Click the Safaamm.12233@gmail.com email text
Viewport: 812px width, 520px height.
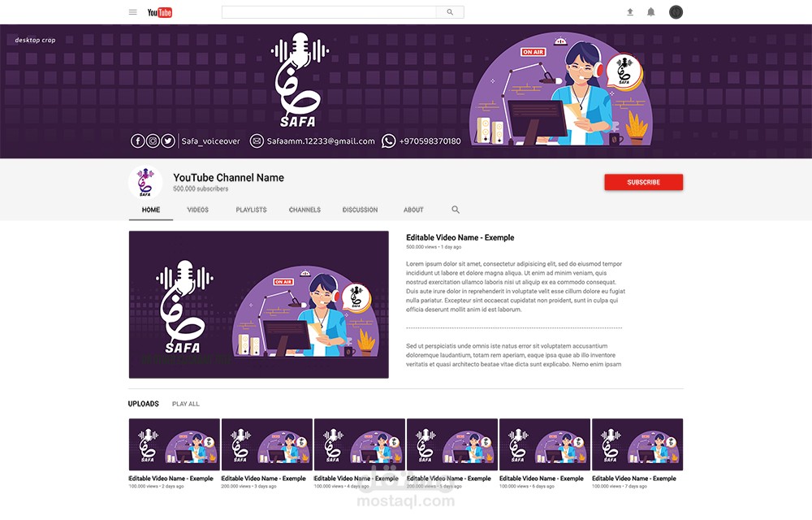pos(321,141)
